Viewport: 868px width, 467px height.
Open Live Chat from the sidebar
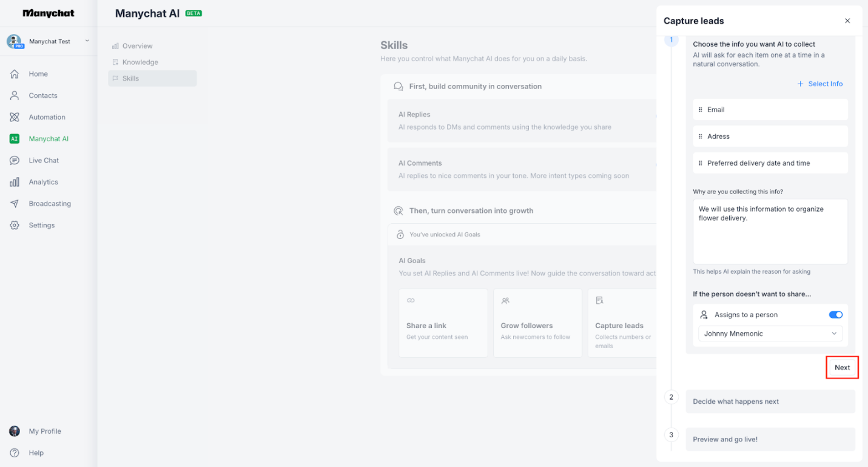point(42,160)
